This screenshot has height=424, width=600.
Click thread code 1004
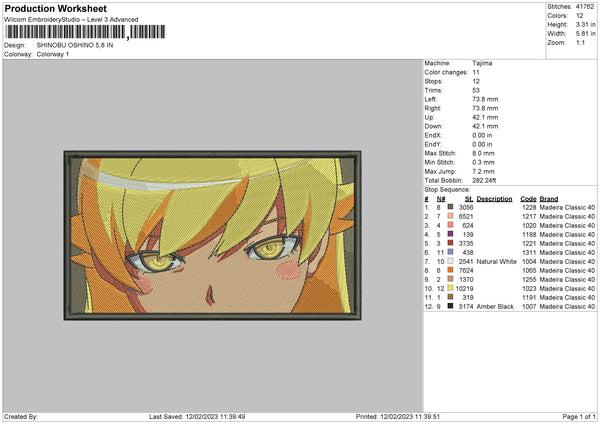coord(529,261)
